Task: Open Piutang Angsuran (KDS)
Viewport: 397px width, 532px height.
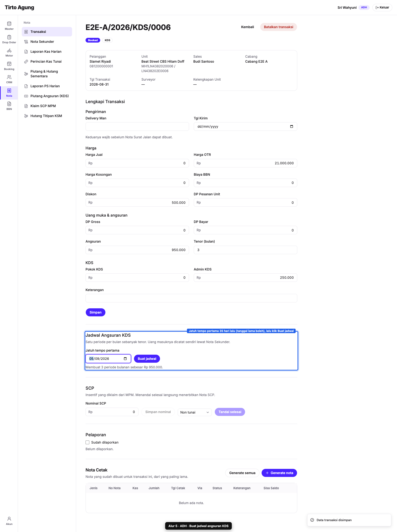Action: (x=47, y=96)
